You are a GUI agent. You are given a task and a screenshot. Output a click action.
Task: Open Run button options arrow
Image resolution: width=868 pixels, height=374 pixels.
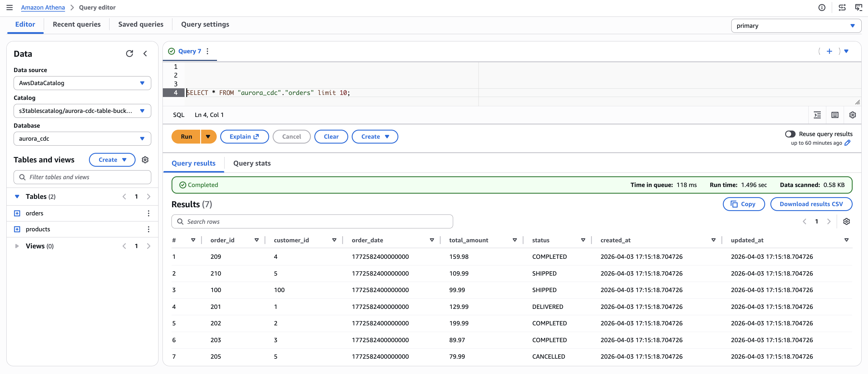(x=208, y=137)
